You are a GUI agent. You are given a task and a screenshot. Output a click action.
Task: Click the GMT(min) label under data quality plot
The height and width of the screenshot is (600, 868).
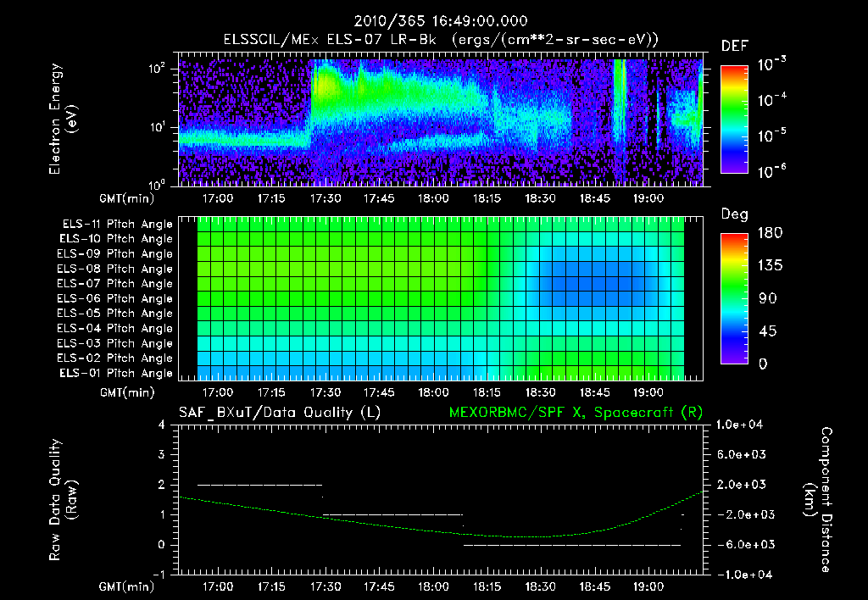[x=127, y=586]
